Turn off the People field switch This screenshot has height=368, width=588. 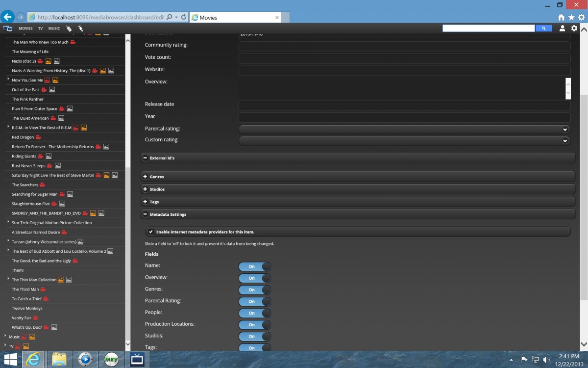(255, 313)
